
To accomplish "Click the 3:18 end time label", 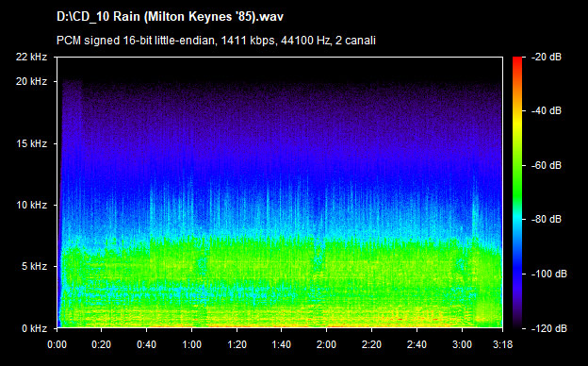I will click(503, 344).
